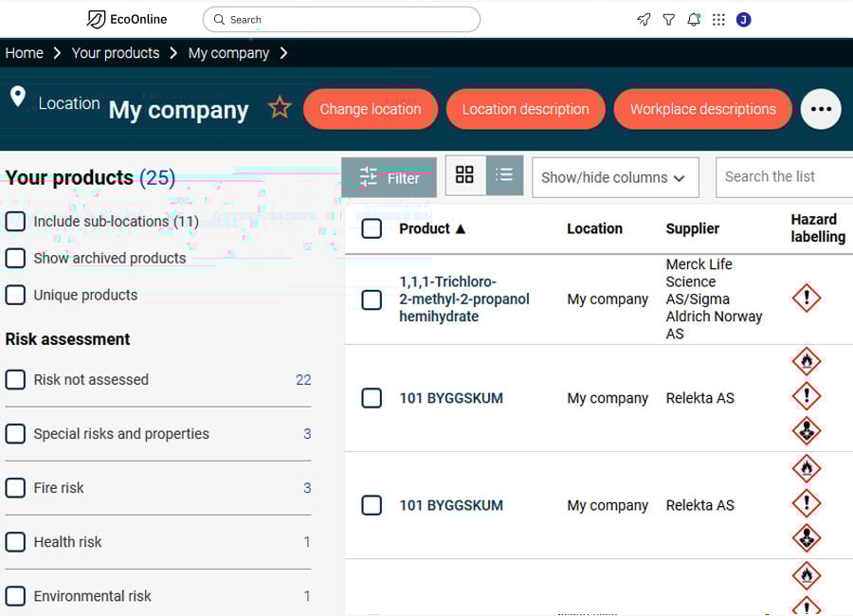Click Risk assessment section heading

pyautogui.click(x=67, y=339)
